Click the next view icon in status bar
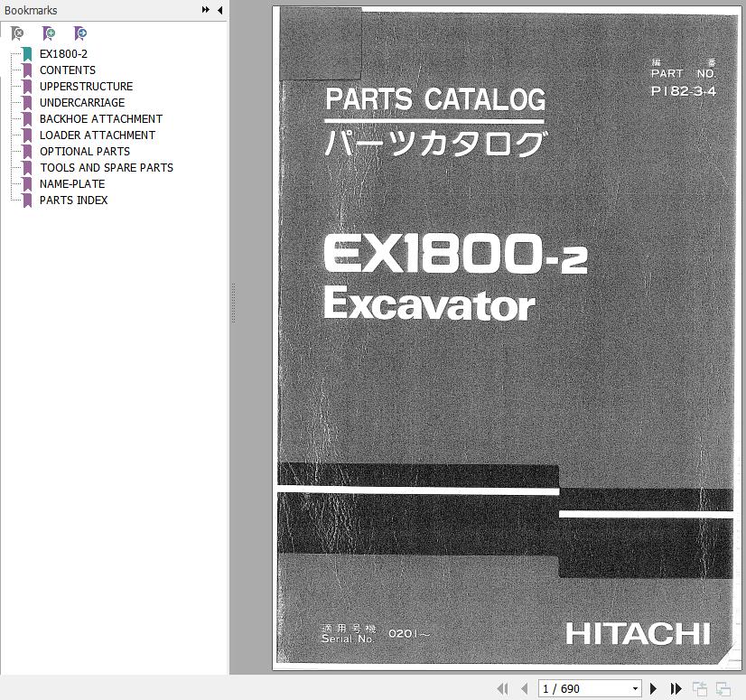The width and height of the screenshot is (746, 700). [x=723, y=688]
